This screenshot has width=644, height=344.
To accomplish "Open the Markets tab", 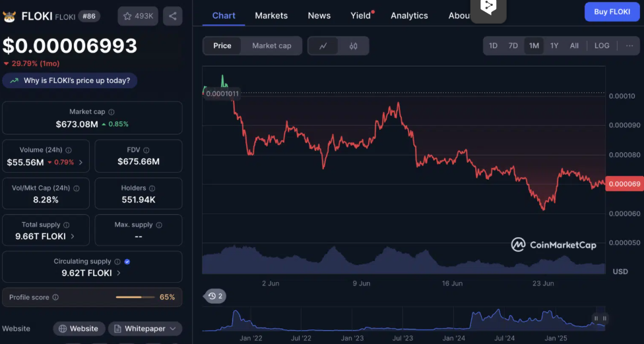I will click(x=271, y=16).
